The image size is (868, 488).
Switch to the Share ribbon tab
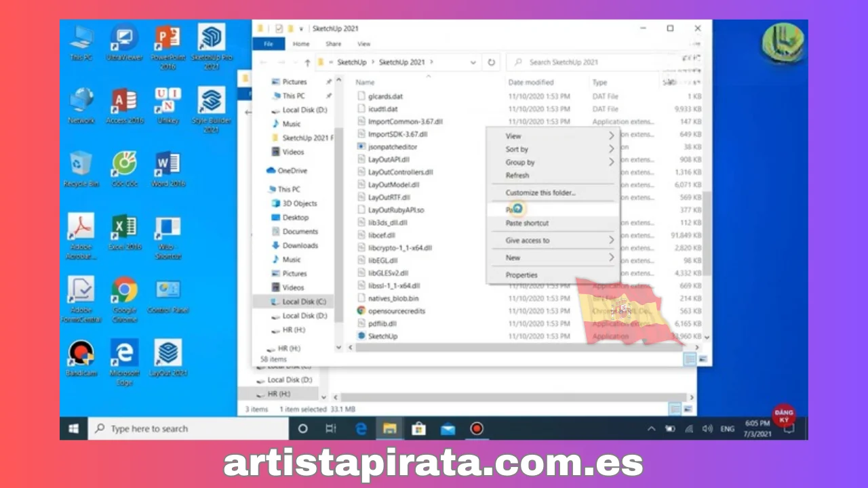point(333,43)
